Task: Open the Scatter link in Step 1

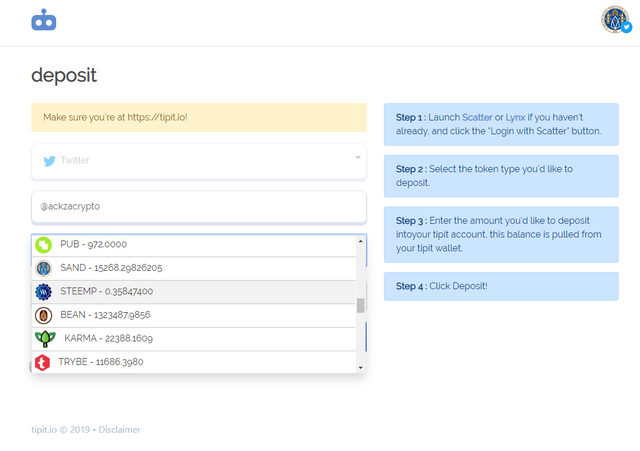Action: 477,118
